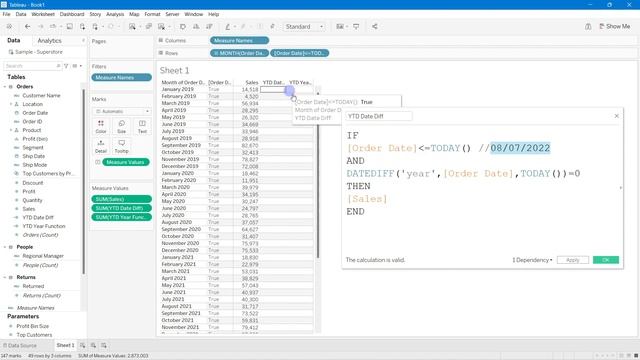Close the calculation editor dialog
Screen dimensions: 640x360
point(616,116)
